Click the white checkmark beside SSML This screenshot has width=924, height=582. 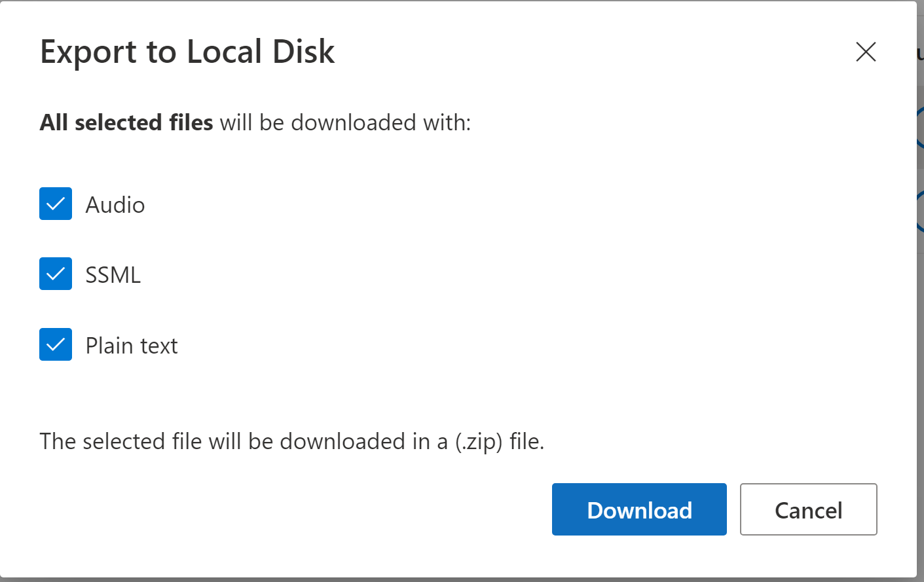pos(56,274)
